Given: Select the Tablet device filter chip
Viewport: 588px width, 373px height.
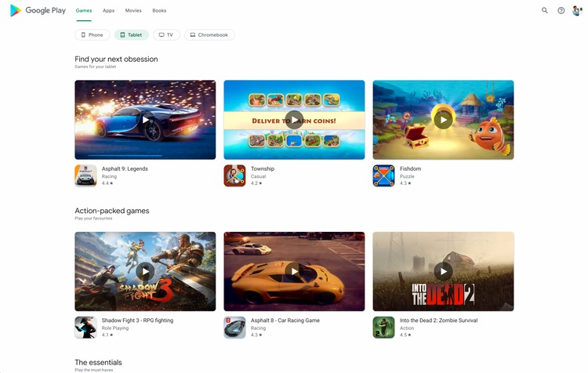Looking at the screenshot, I should tap(131, 34).
